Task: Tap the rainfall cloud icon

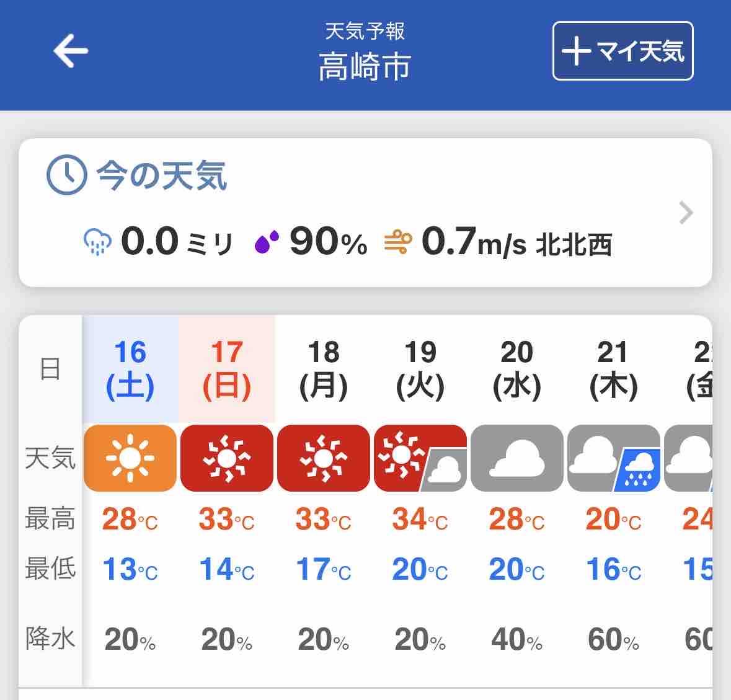Action: pyautogui.click(x=97, y=242)
